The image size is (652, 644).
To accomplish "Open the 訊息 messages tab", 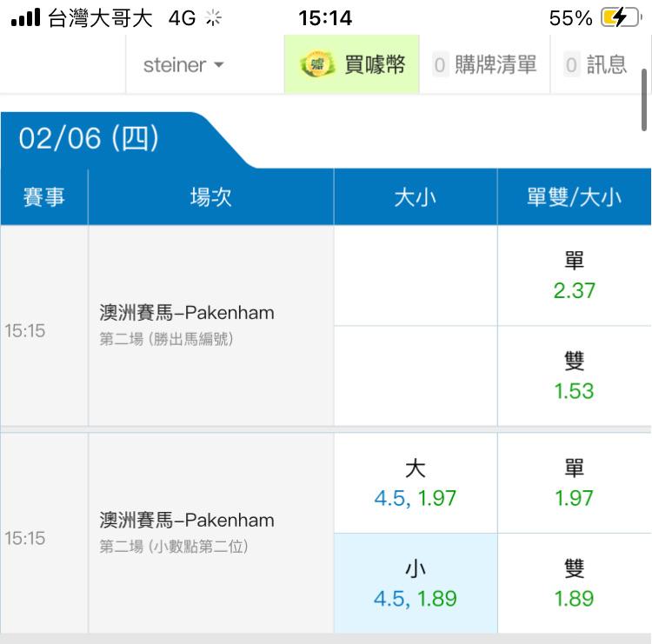I will [596, 65].
